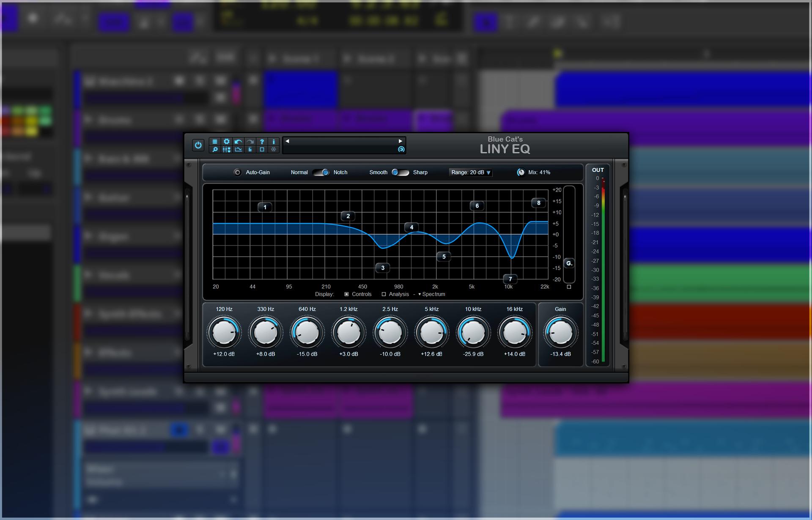Viewport: 812px width, 520px height.
Task: Select band handle 5 on the graph
Action: 444,257
